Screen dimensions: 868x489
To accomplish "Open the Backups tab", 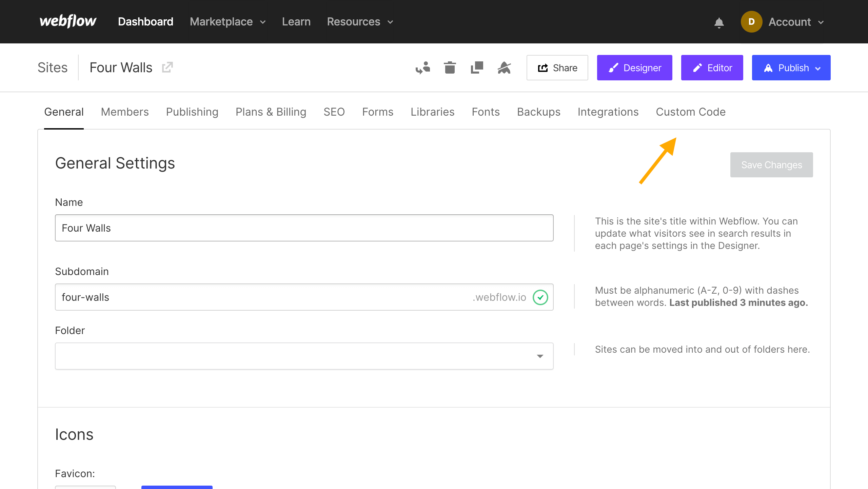I will (538, 112).
